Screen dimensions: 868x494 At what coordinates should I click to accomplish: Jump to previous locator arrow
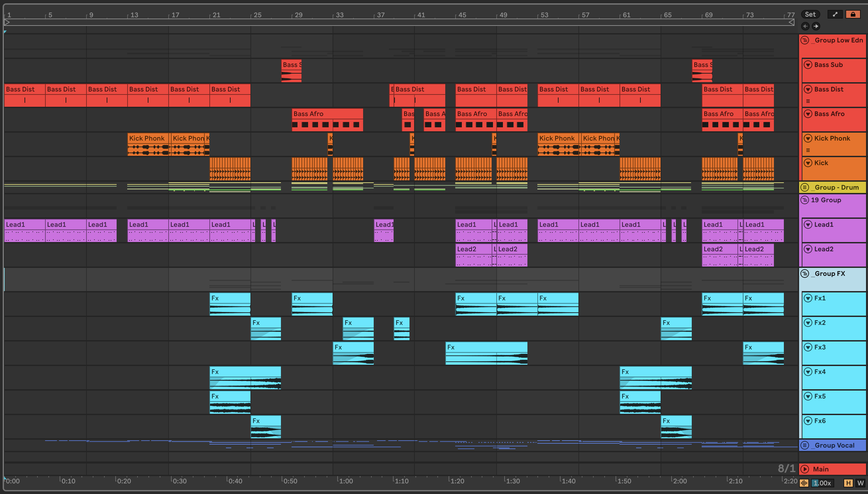pyautogui.click(x=805, y=26)
